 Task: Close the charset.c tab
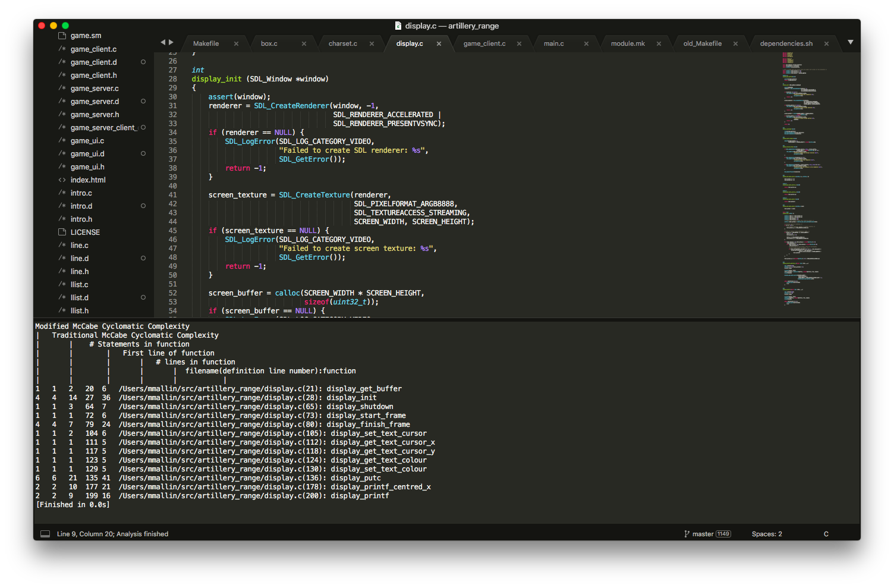point(372,43)
